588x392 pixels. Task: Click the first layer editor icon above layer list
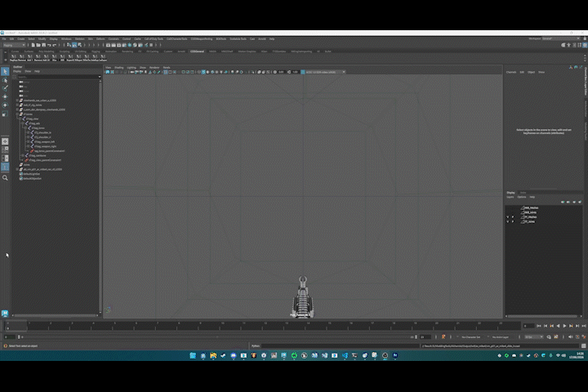pos(563,202)
